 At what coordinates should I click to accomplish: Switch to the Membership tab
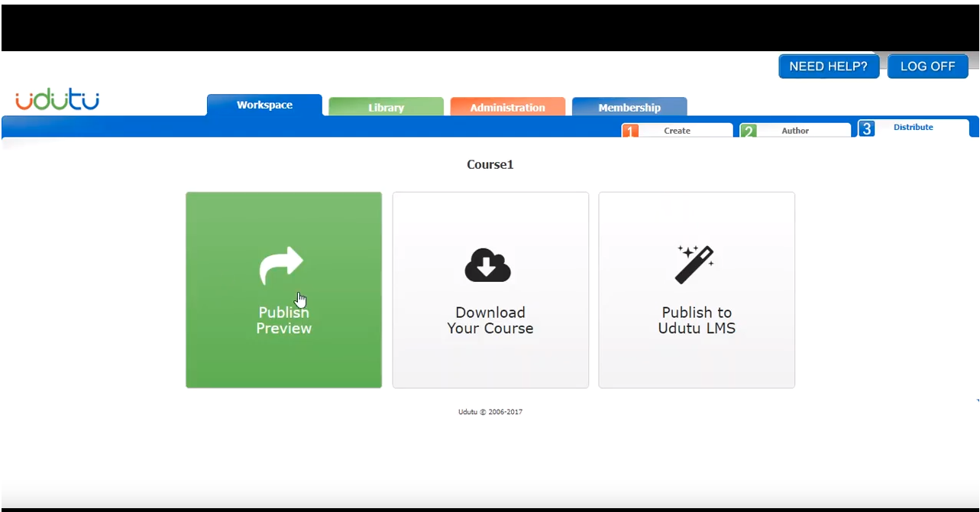point(630,108)
